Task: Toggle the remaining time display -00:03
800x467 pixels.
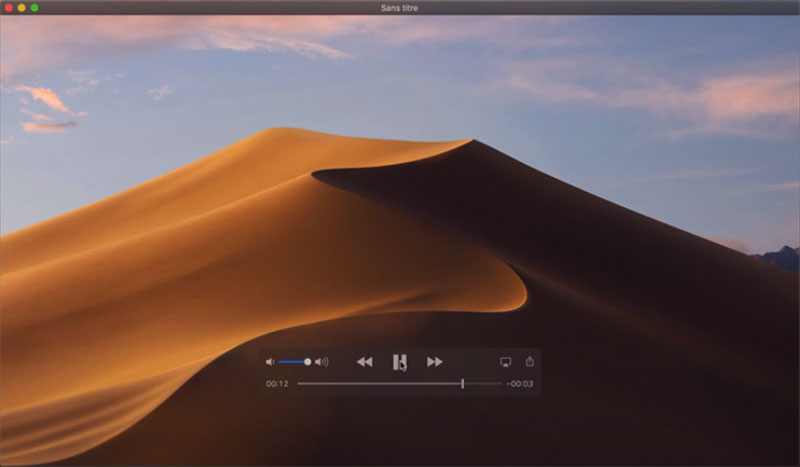Action: click(520, 384)
